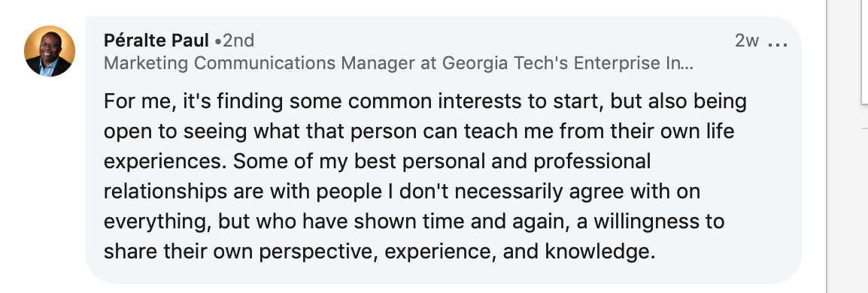Click the white panel at top right
The image size is (868, 293).
[x=865, y=51]
